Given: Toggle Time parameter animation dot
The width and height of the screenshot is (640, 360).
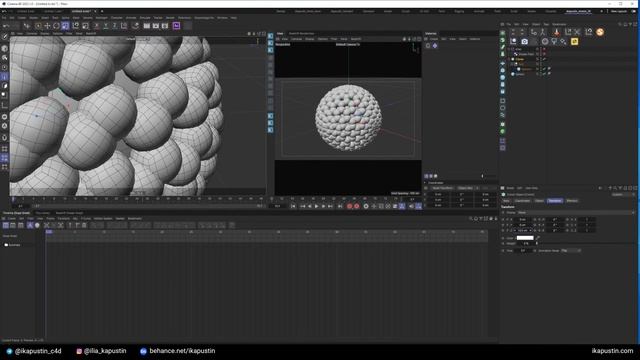Looking at the screenshot, I should tap(503, 251).
